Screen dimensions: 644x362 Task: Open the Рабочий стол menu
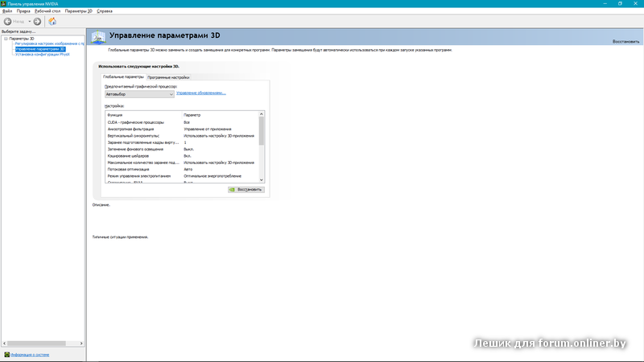[x=47, y=11]
